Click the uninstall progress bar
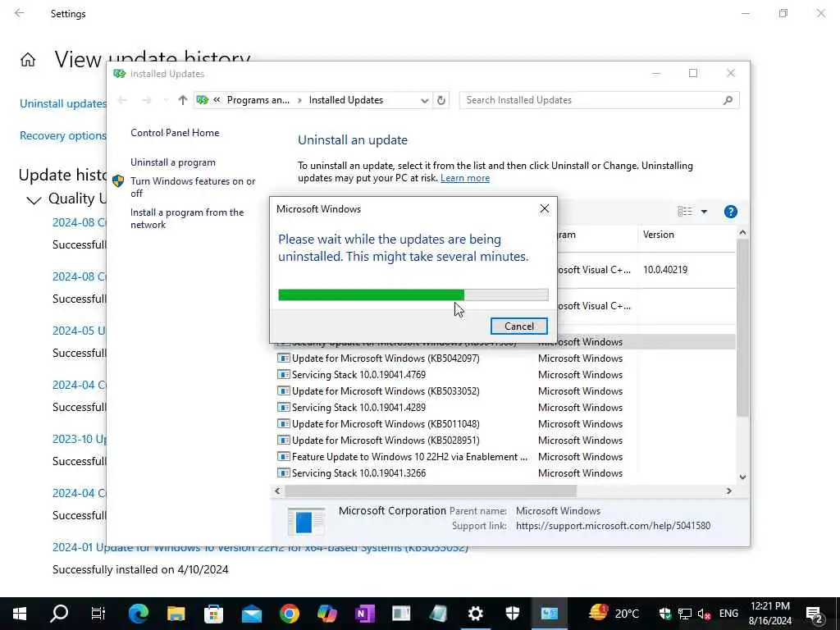The height and width of the screenshot is (630, 840). (413, 294)
